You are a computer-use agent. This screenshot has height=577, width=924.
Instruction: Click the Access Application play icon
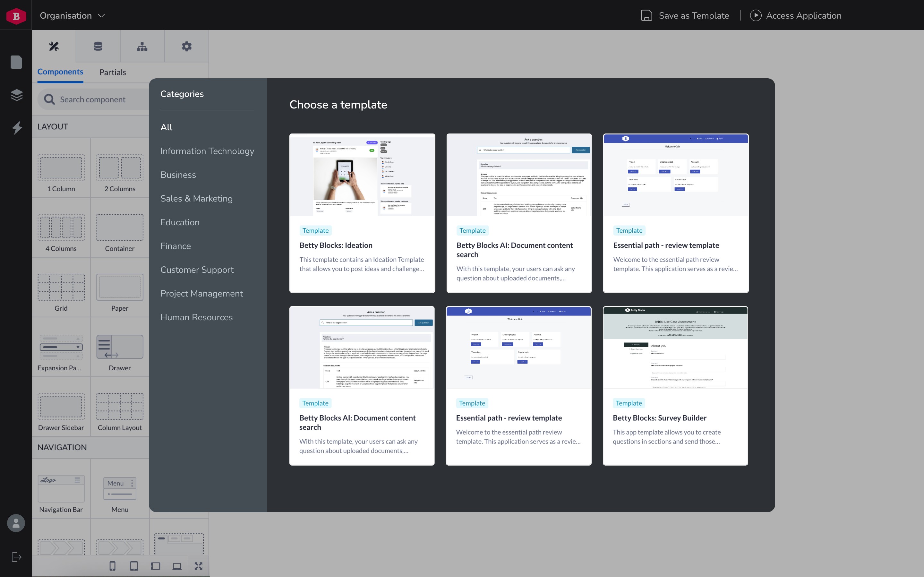point(755,15)
